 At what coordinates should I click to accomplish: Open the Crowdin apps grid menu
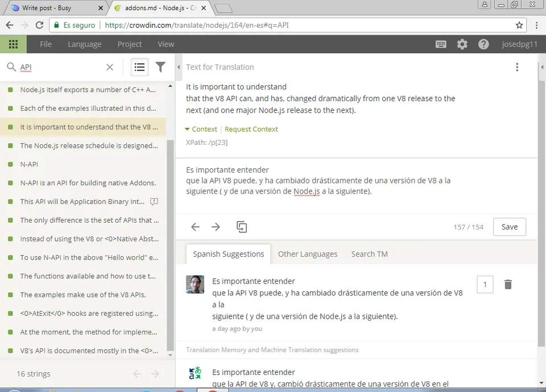(x=13, y=44)
